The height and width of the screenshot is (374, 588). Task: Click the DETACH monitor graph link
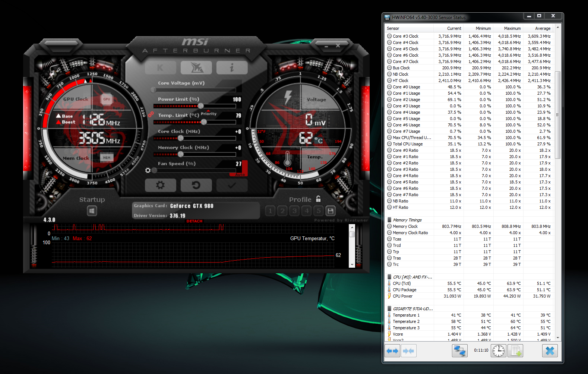click(x=195, y=221)
